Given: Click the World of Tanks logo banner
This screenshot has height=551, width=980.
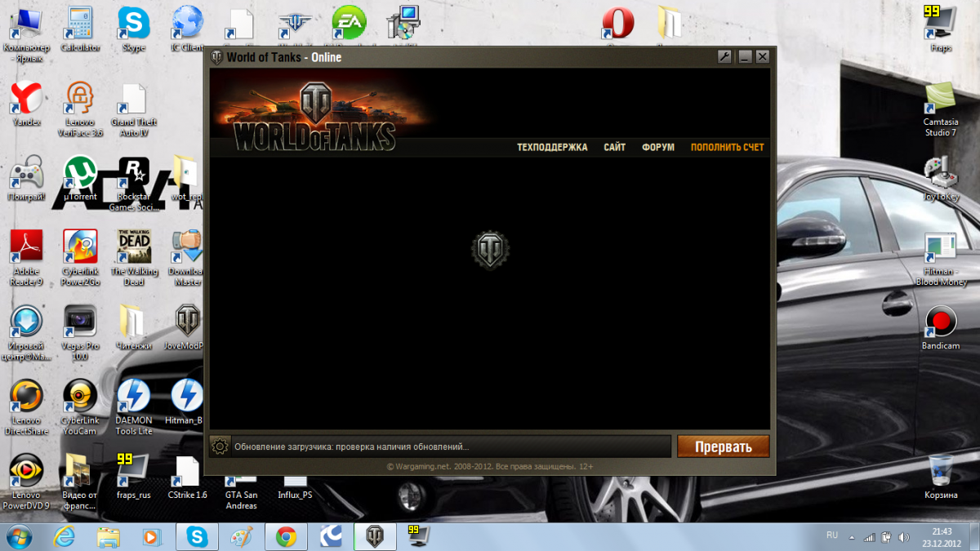Looking at the screenshot, I should tap(314, 114).
